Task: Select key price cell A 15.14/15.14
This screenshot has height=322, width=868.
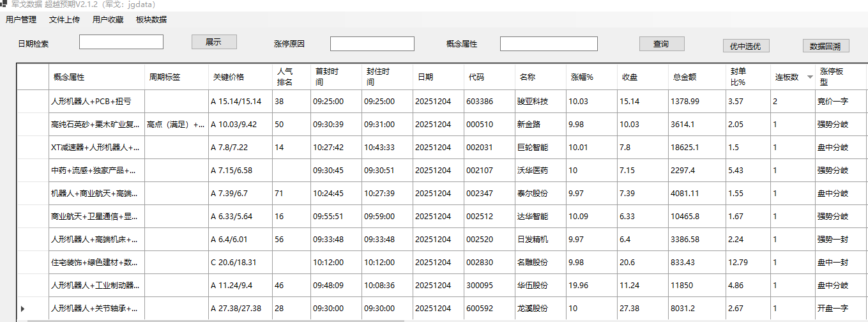Action: [241, 102]
